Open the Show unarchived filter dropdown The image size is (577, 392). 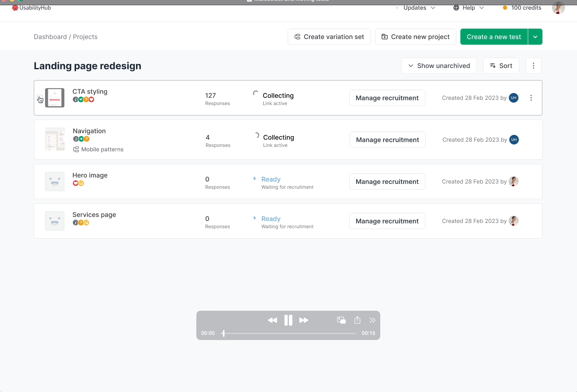coord(439,66)
